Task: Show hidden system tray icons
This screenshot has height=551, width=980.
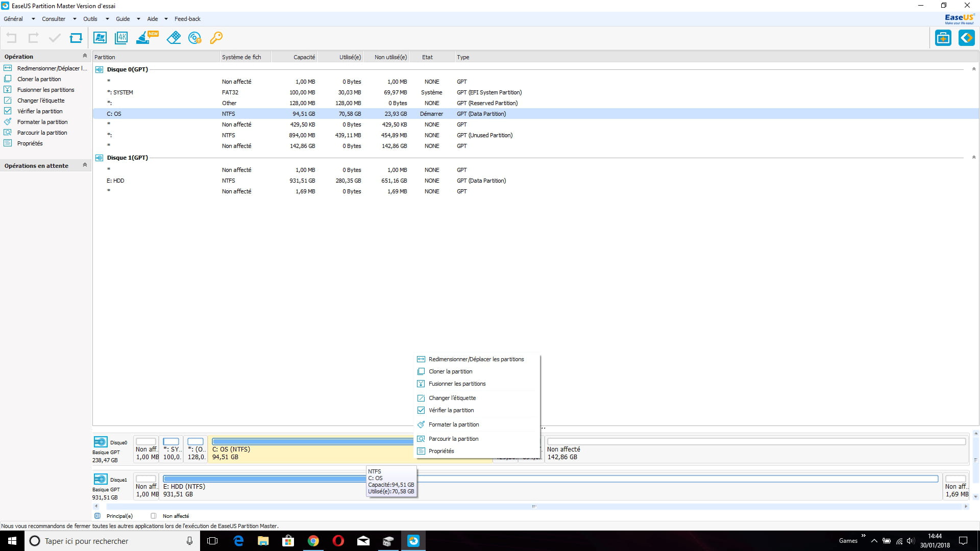Action: pos(874,541)
